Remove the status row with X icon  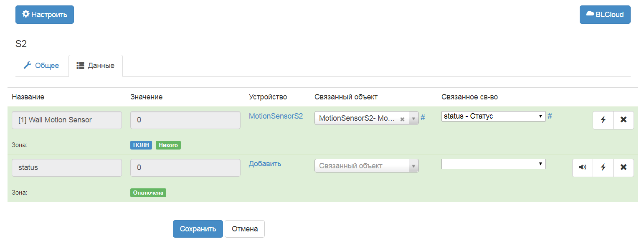624,167
